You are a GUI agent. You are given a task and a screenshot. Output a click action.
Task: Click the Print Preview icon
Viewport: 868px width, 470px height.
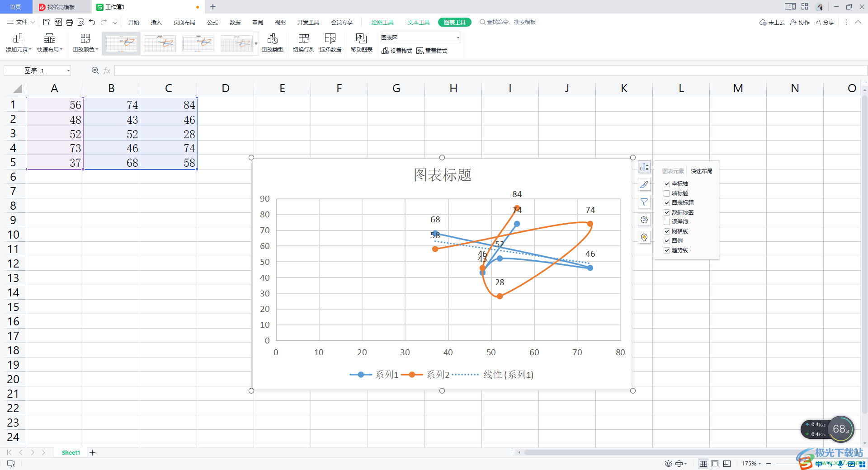point(81,22)
